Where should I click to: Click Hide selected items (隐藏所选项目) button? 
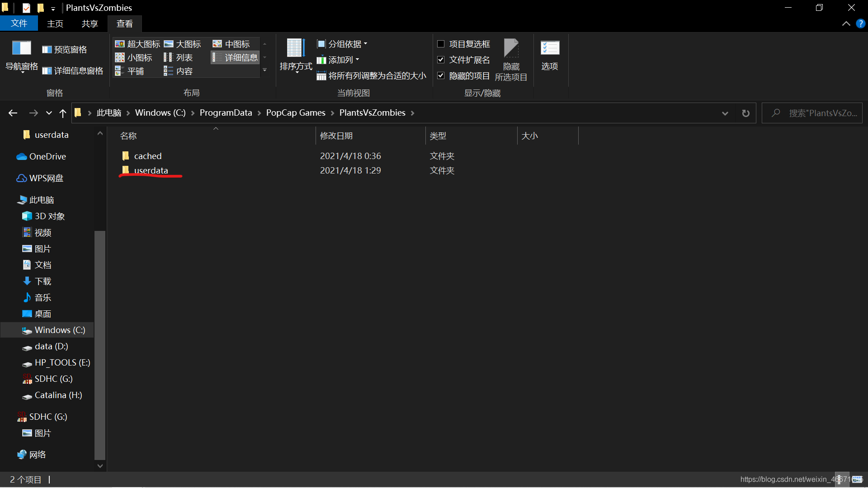point(511,60)
